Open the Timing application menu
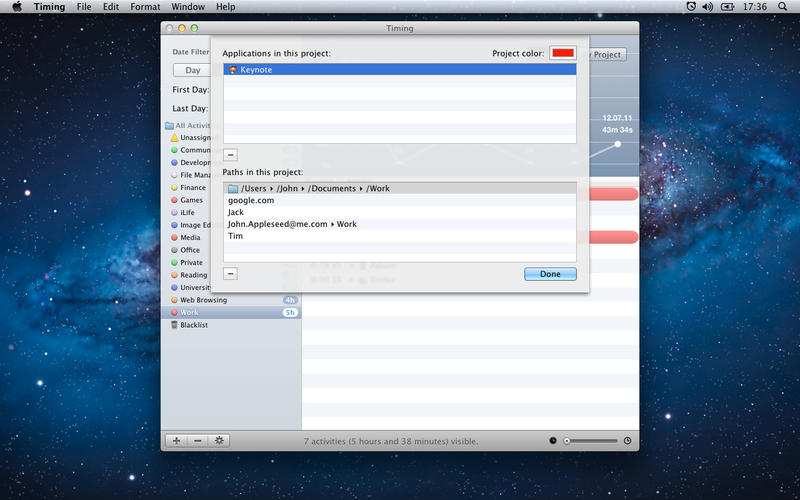This screenshot has height=500, width=800. click(49, 7)
